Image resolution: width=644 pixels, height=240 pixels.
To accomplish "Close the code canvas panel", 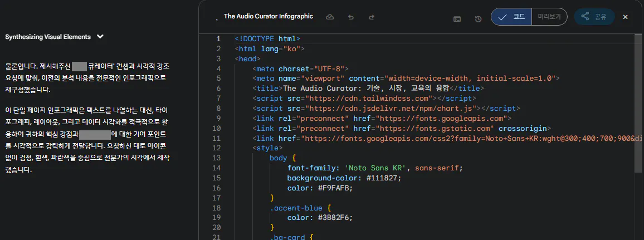I will click(x=626, y=17).
